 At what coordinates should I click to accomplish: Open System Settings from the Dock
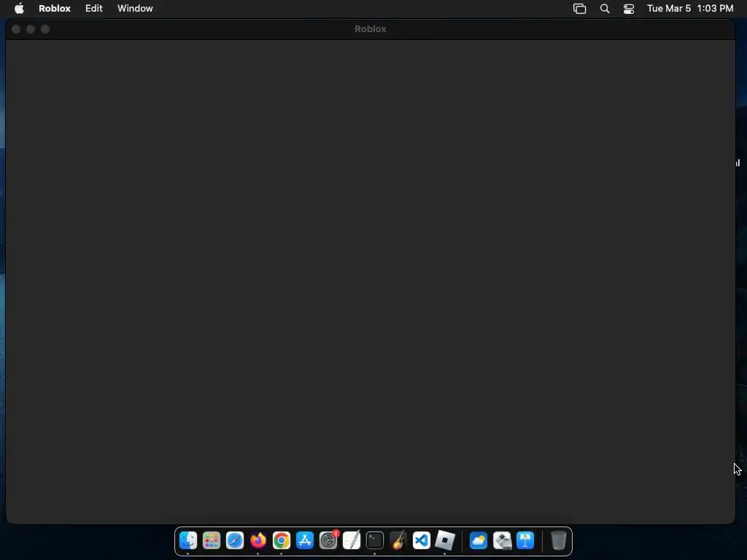[328, 540]
